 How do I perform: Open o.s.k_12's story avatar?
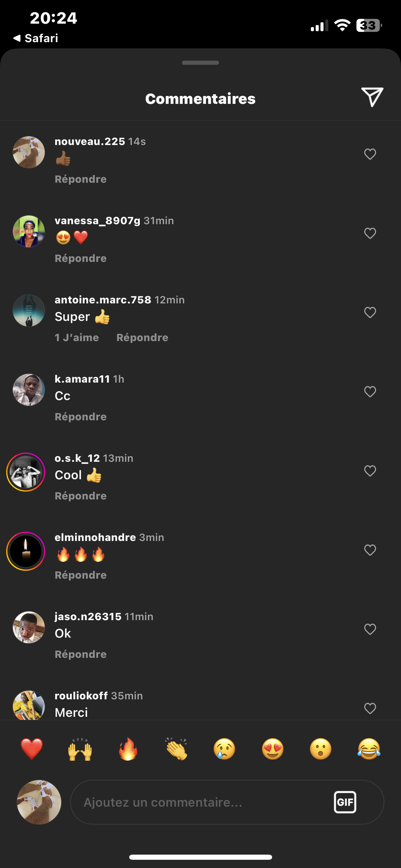[26, 472]
